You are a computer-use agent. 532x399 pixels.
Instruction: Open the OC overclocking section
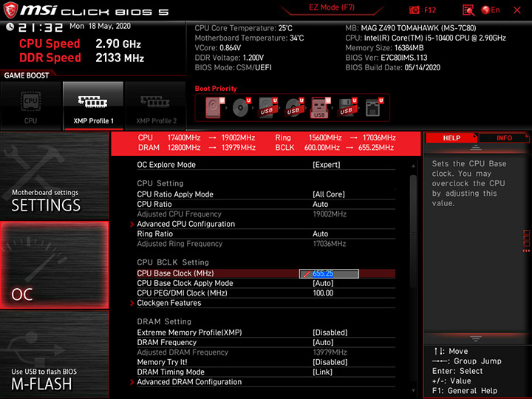click(54, 265)
